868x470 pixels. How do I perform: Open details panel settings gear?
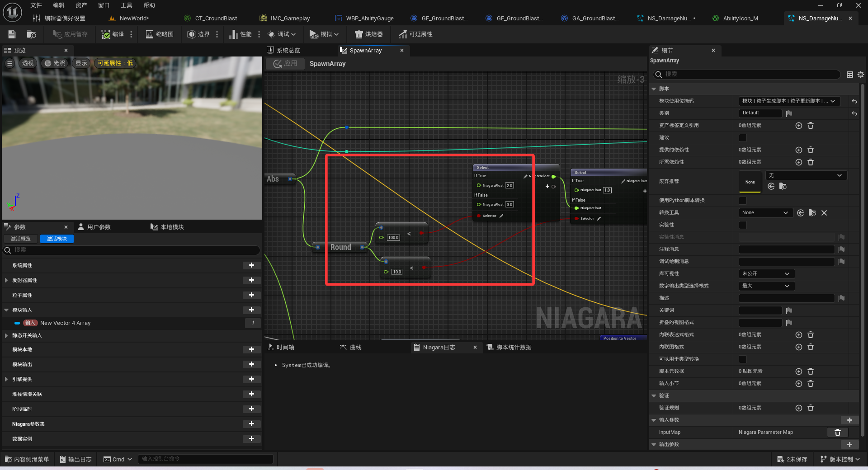pos(861,74)
